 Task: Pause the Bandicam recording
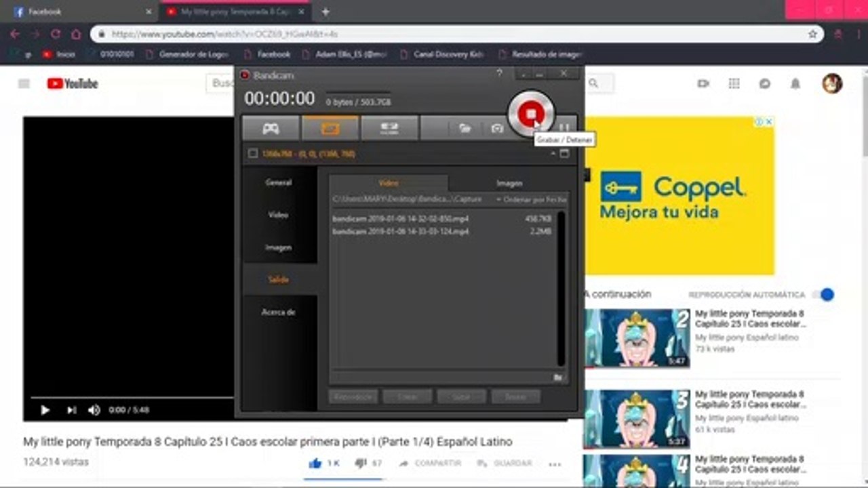564,127
